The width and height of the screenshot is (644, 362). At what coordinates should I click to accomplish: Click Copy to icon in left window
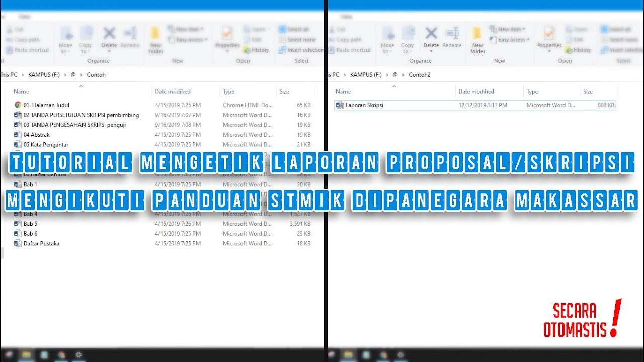86,40
